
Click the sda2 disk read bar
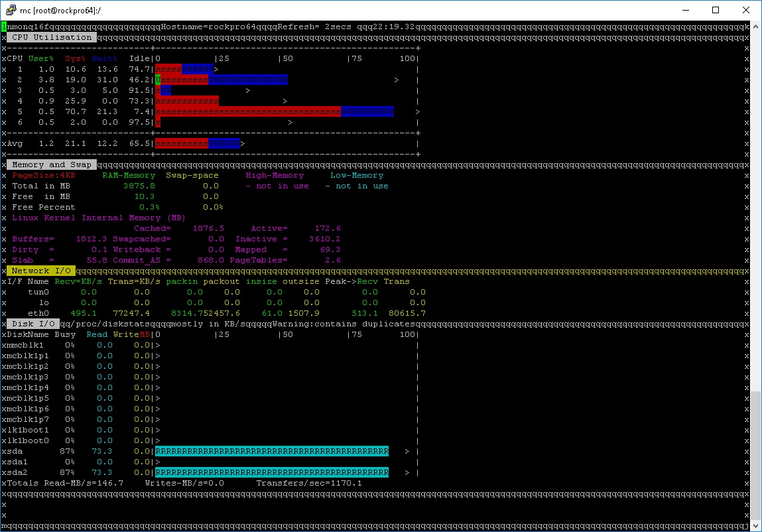click(272, 472)
